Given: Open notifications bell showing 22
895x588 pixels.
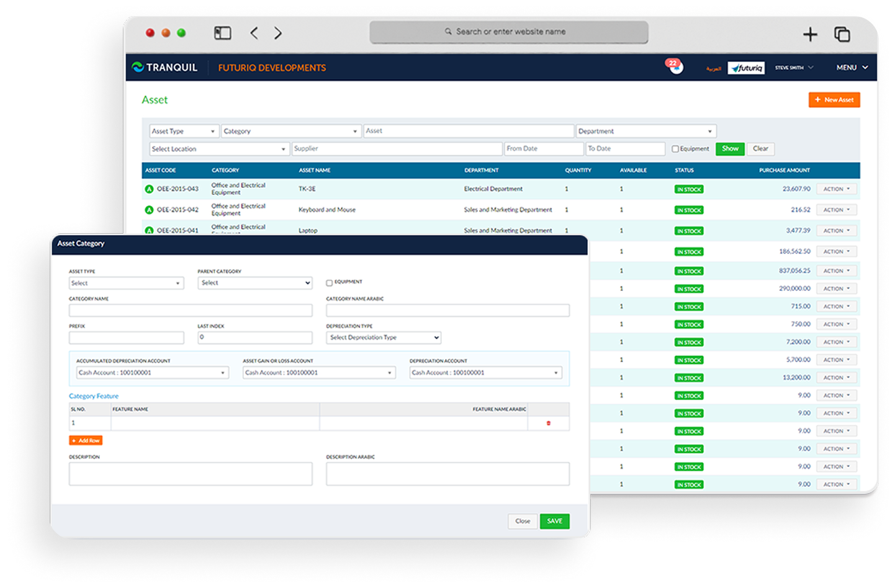Looking at the screenshot, I should [x=675, y=66].
